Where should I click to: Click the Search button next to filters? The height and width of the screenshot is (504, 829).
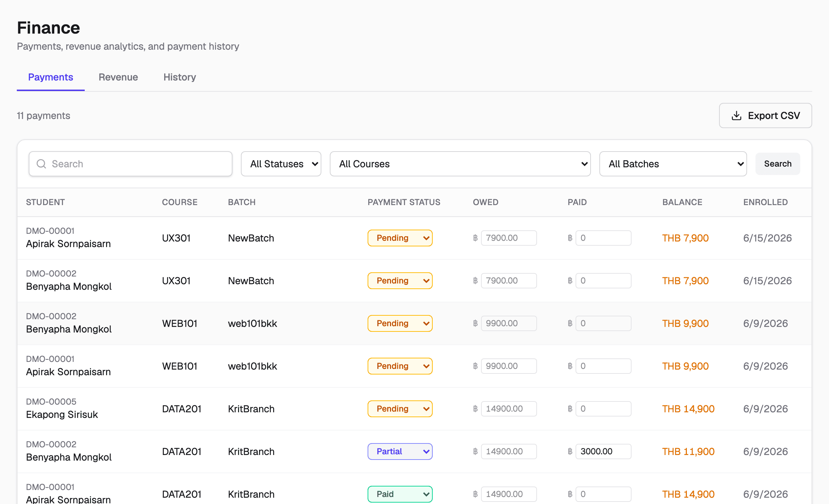[x=778, y=164]
